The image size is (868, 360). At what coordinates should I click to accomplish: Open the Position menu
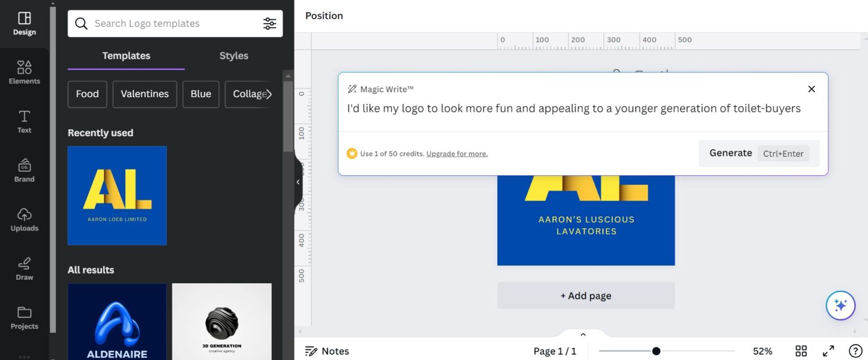coord(324,15)
